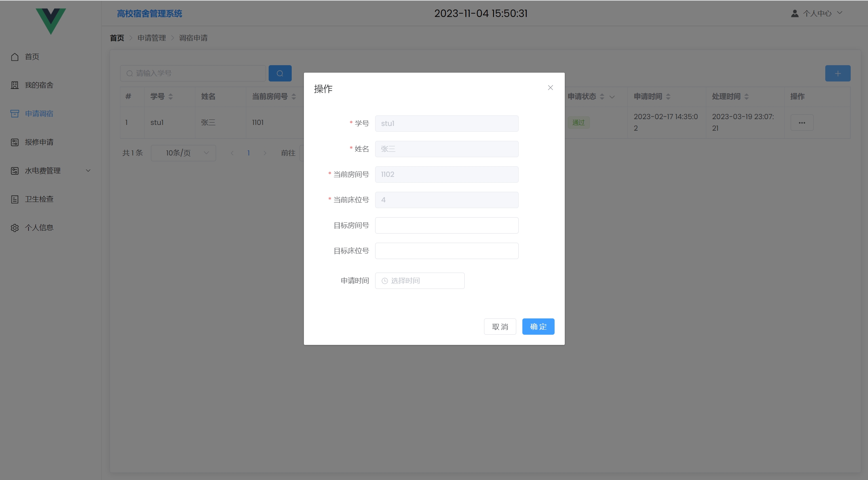This screenshot has width=868, height=480.
Task: Click the row's three-dot action button
Action: pos(802,123)
